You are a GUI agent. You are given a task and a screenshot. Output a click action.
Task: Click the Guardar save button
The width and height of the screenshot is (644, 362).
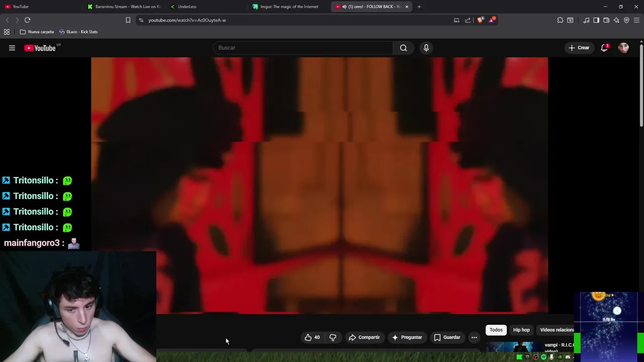(447, 337)
